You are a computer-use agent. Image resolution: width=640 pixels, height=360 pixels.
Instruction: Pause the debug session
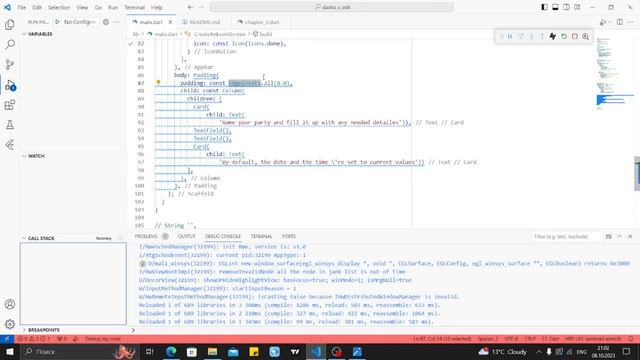pyautogui.click(x=510, y=36)
